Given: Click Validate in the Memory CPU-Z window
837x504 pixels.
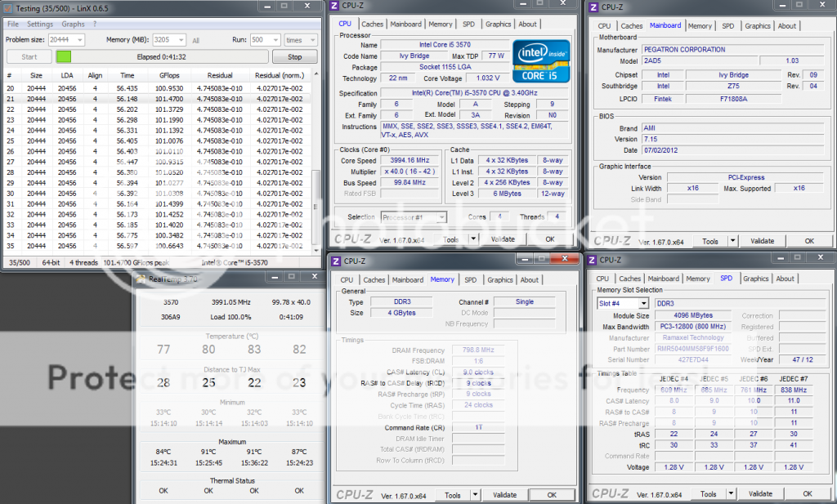Looking at the screenshot, I should click(504, 494).
